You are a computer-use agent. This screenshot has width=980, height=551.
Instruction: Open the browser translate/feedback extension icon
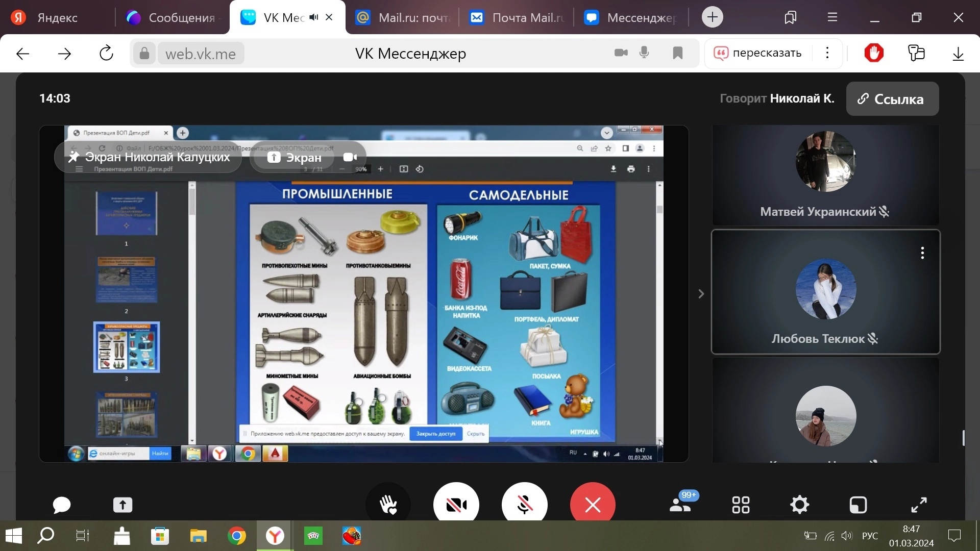point(916,53)
